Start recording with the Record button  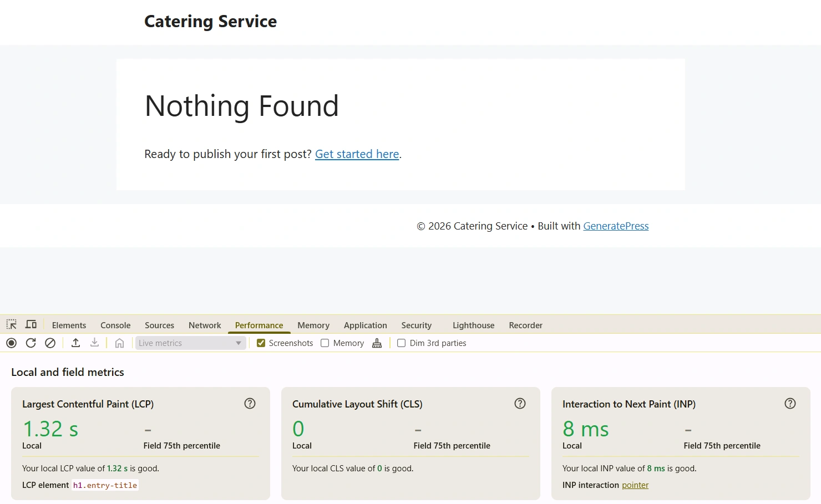[x=11, y=343]
